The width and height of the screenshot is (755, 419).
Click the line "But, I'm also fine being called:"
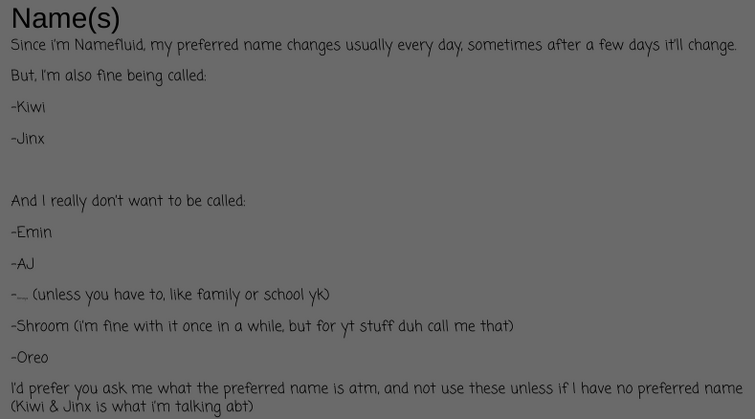(109, 76)
